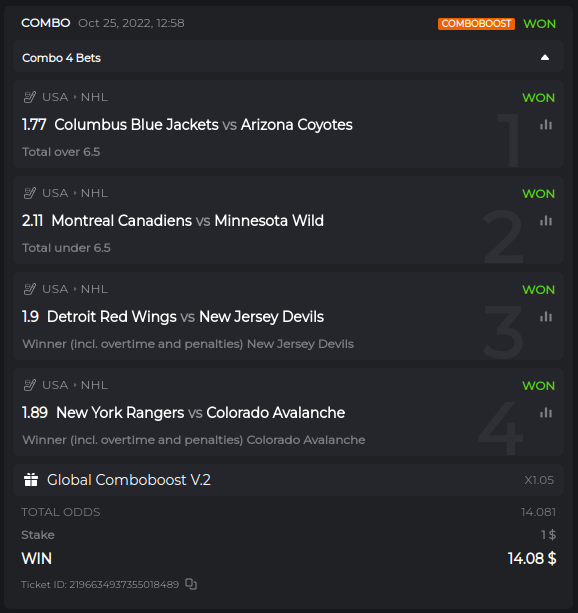Open Columbus Blue Jackets vs Arizona Coyotes
Viewport: 578px width, 613px height.
203,125
